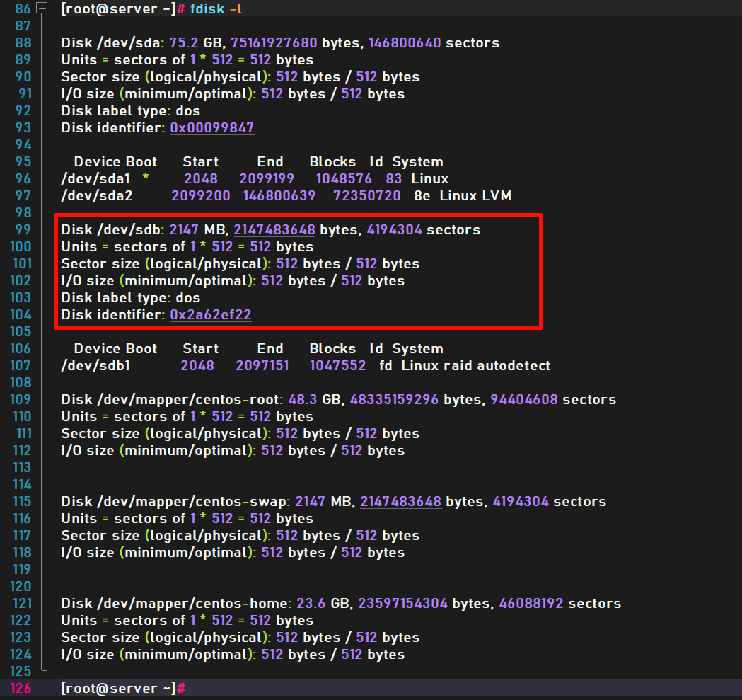Click centos-root sector count 94404608
742x700 pixels.
click(x=524, y=400)
